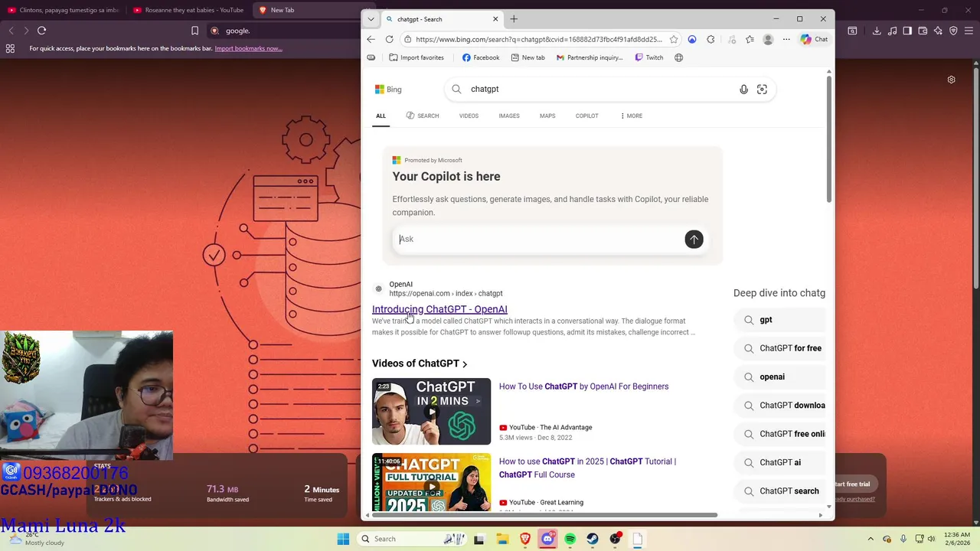Open Brave hamburger main menu
This screenshot has height=551, width=980.
[x=969, y=31]
